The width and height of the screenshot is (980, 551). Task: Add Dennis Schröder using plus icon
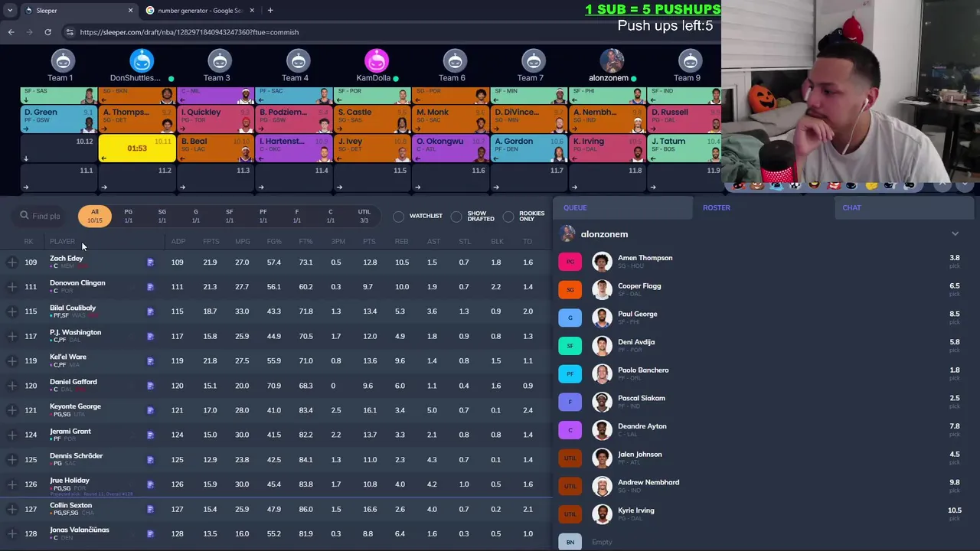coord(12,460)
